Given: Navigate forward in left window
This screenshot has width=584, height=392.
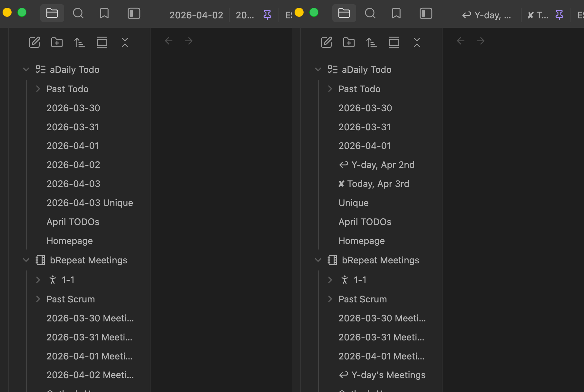Looking at the screenshot, I should point(189,41).
